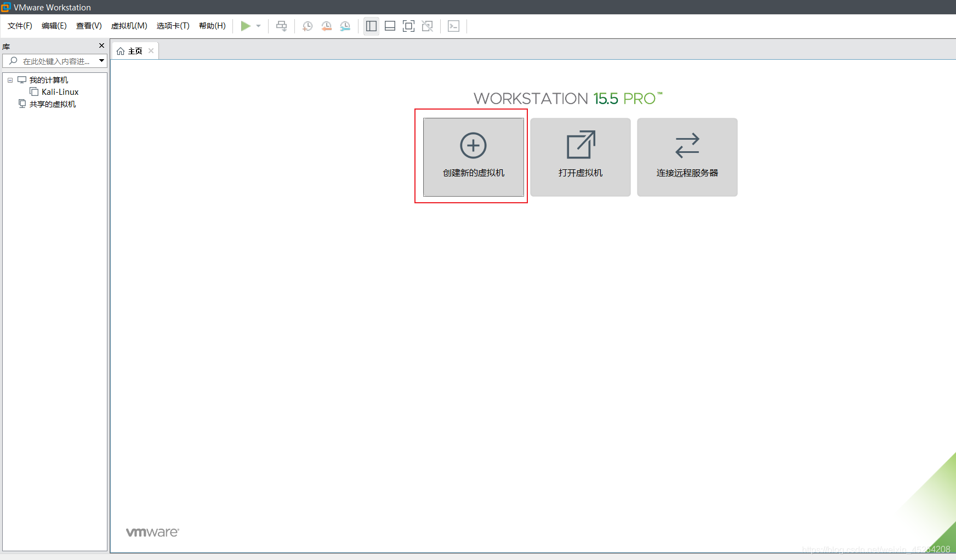Click the 共享的虚拟机 icon
Screen dimensions: 956x560
(x=22, y=104)
